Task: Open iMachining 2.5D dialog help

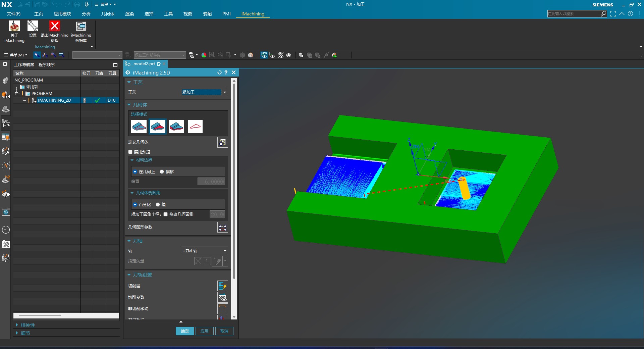Action: [x=226, y=72]
